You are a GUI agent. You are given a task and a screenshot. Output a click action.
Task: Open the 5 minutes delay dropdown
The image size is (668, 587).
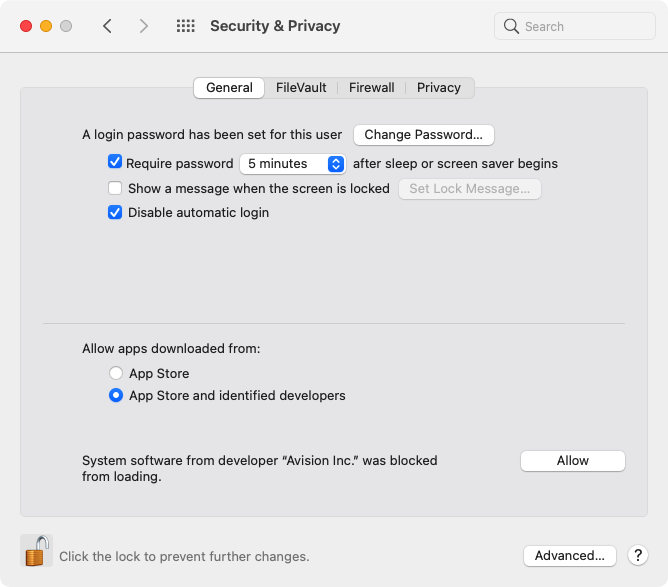pyautogui.click(x=293, y=164)
